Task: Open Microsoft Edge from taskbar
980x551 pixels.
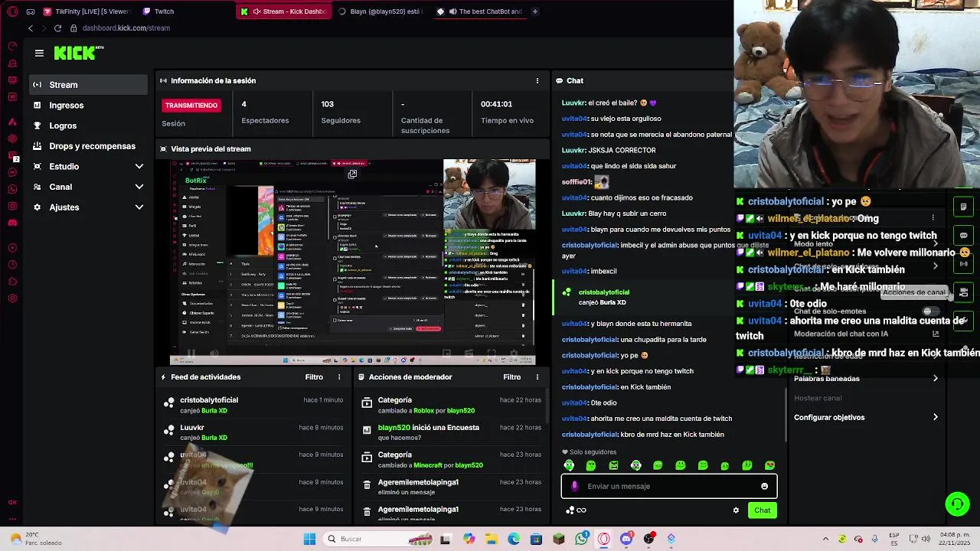Action: [x=514, y=539]
